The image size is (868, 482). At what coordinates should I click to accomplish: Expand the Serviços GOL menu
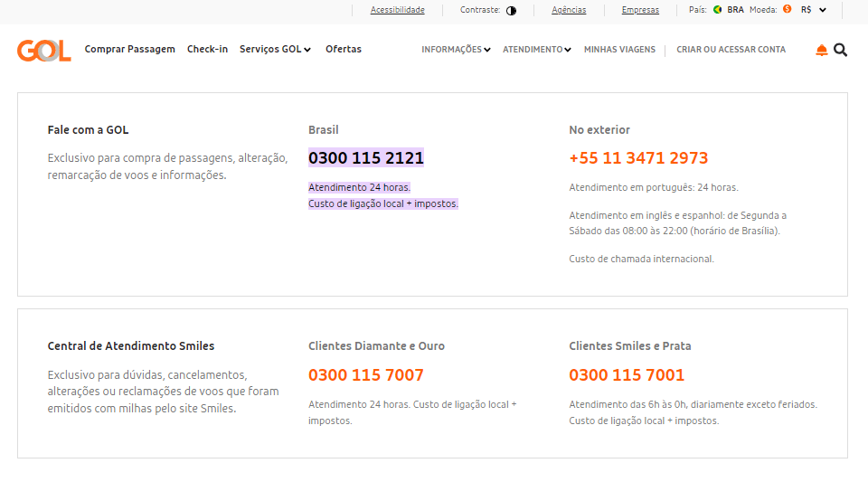275,50
